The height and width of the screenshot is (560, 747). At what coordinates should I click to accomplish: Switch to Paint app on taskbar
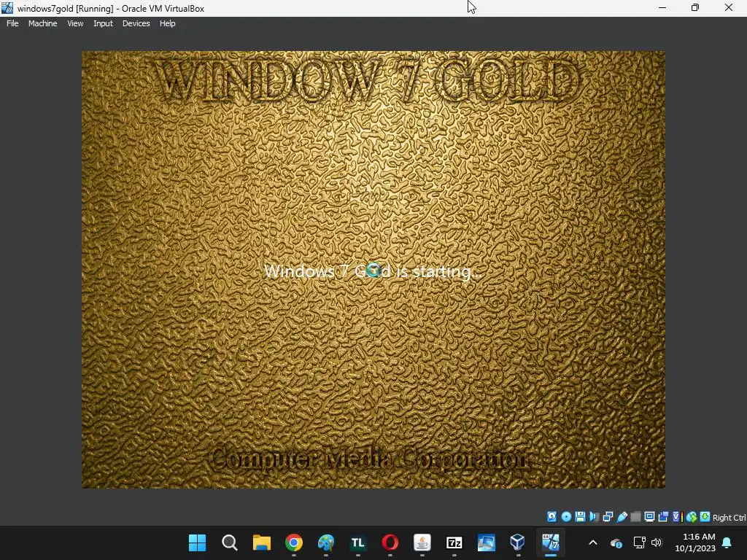(326, 542)
